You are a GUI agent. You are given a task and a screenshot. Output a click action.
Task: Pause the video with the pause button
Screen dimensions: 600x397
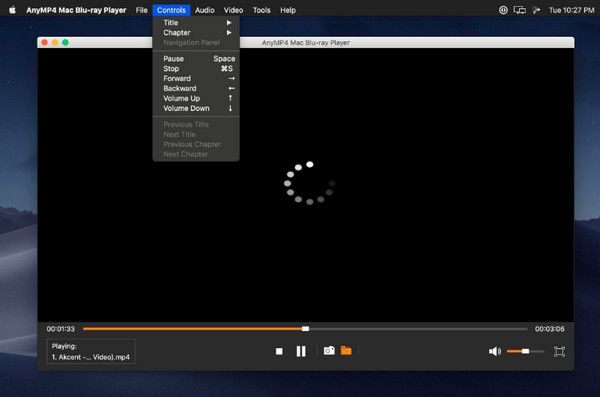301,351
